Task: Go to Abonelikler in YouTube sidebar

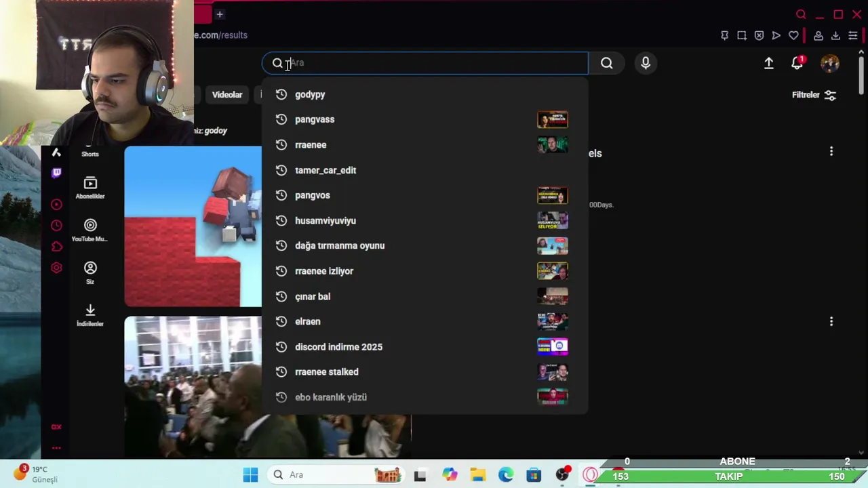Action: (x=90, y=188)
